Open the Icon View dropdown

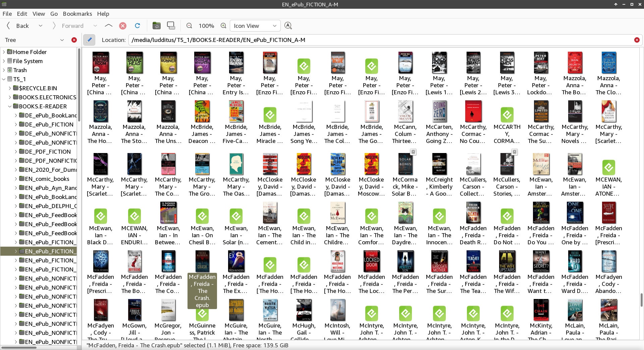pyautogui.click(x=255, y=26)
